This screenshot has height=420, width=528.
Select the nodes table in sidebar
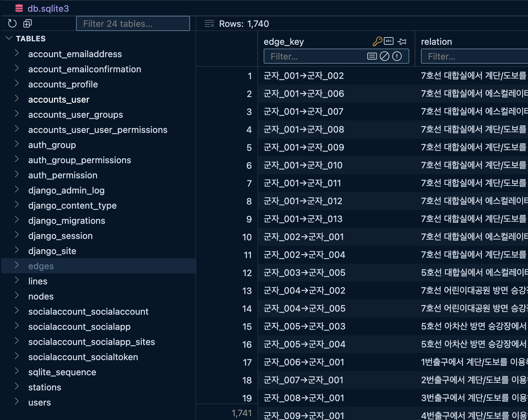(x=41, y=296)
